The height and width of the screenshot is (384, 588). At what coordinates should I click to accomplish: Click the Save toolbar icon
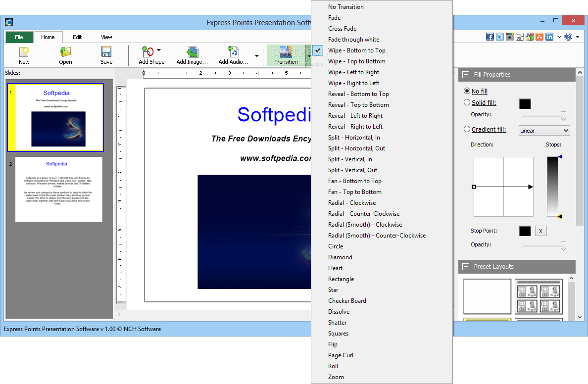tap(106, 55)
